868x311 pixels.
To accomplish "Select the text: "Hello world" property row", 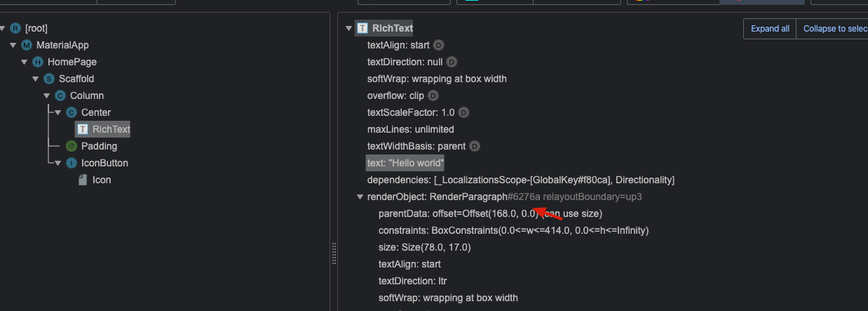I will (x=405, y=163).
